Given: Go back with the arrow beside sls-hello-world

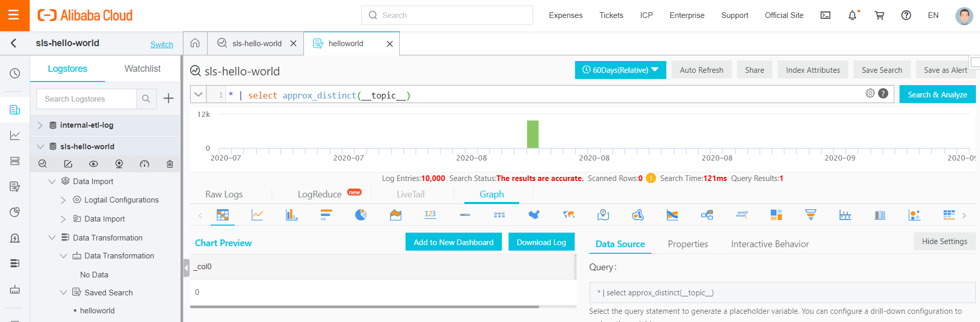Looking at the screenshot, I should (14, 44).
